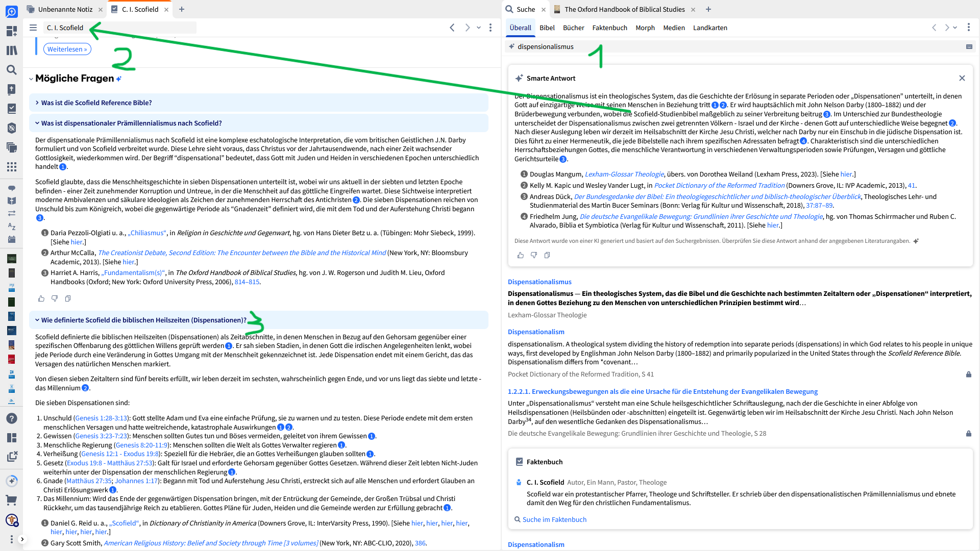Thumbs down the Prämillennialismus answer
This screenshot has height=551, width=980.
[55, 298]
